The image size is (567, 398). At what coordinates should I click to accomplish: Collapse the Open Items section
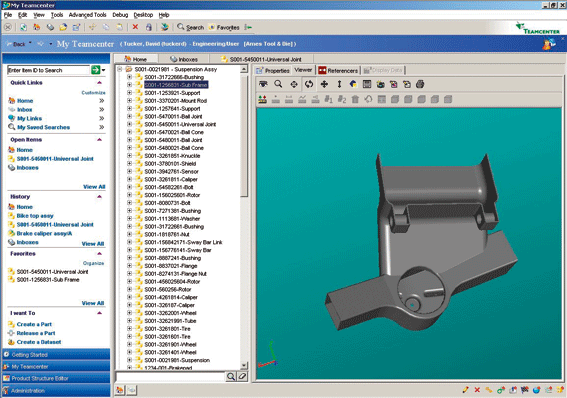(x=99, y=140)
